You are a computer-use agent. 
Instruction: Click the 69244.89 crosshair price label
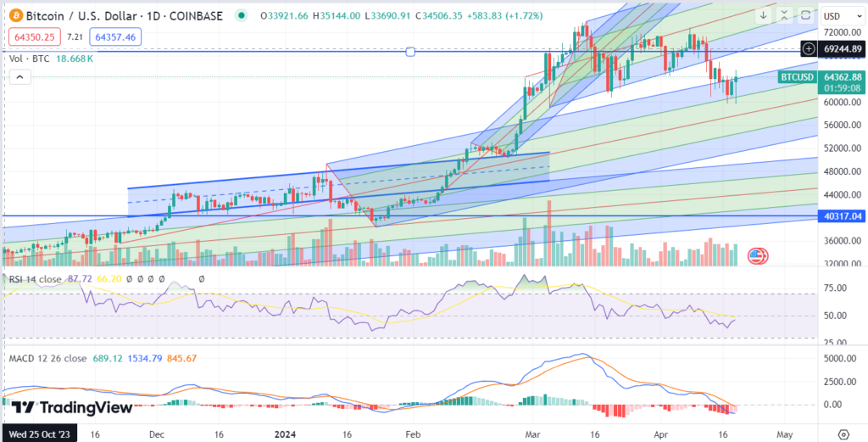842,49
